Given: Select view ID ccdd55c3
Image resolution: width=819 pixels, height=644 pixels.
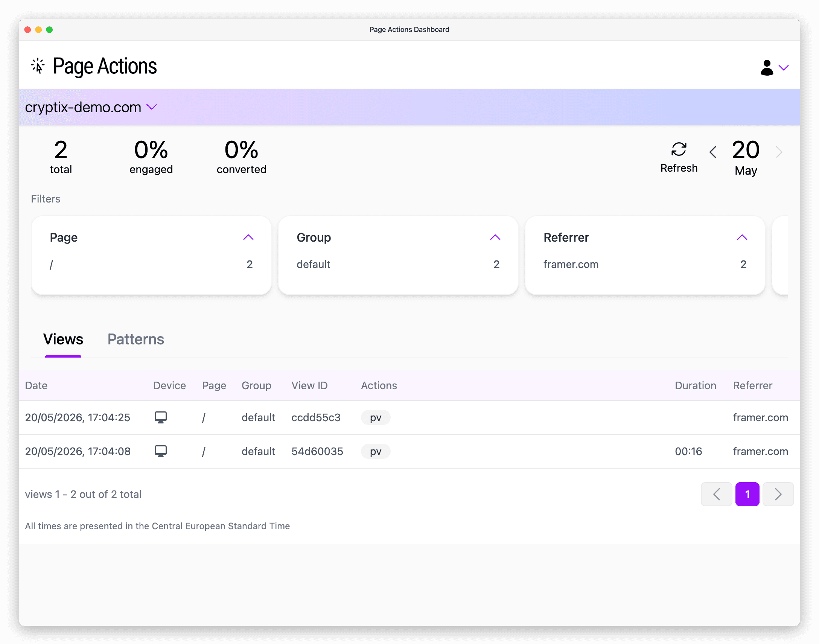Looking at the screenshot, I should [x=316, y=417].
